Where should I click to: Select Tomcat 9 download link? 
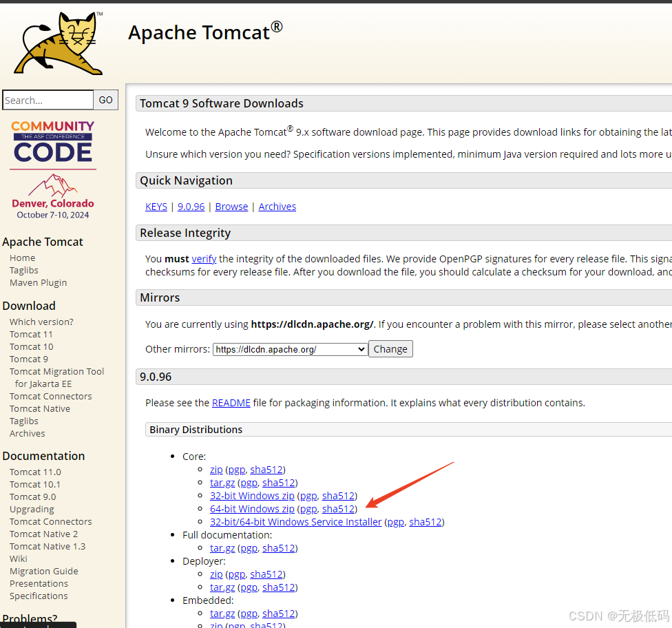(x=29, y=359)
